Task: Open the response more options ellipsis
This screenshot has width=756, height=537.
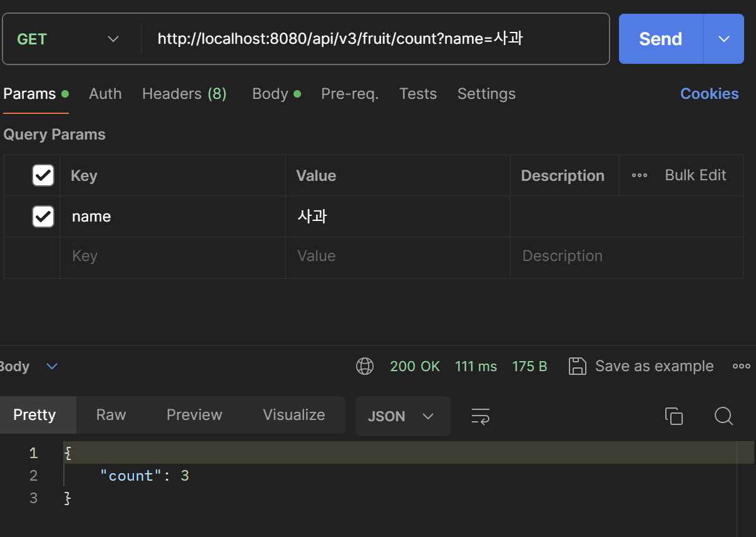Action: pos(742,366)
